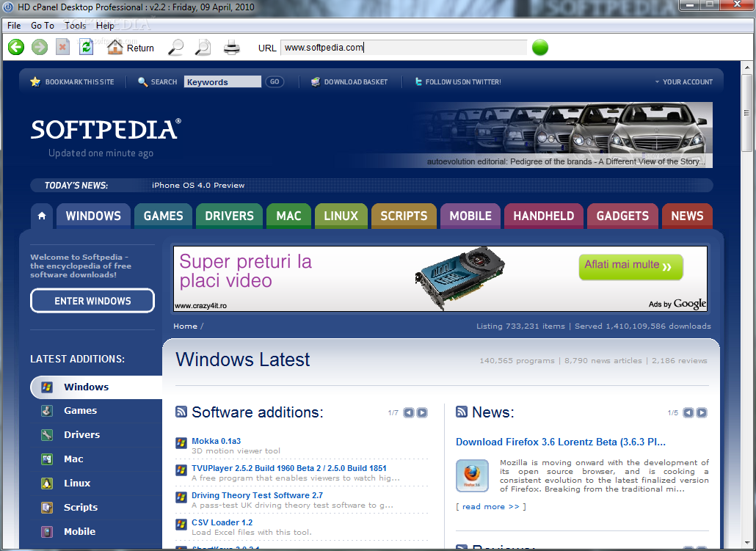Open the Go To menu
This screenshot has width=756, height=551.
point(43,26)
